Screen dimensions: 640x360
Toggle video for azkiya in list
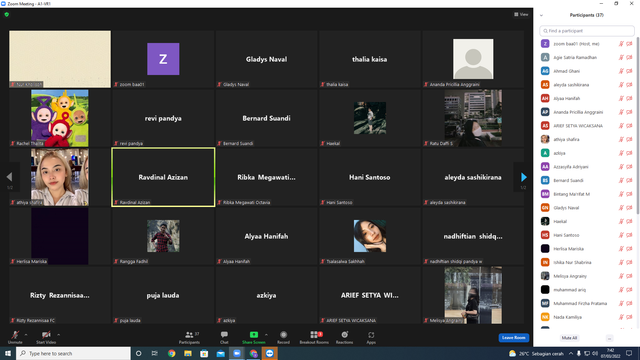click(629, 153)
